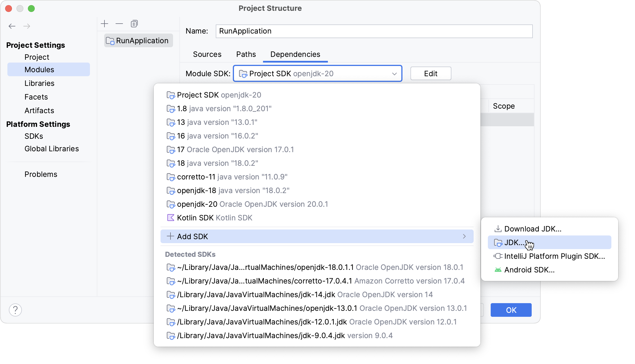This screenshot has width=635, height=364.
Task: Click the Edit button for Module SDK
Action: (430, 73)
